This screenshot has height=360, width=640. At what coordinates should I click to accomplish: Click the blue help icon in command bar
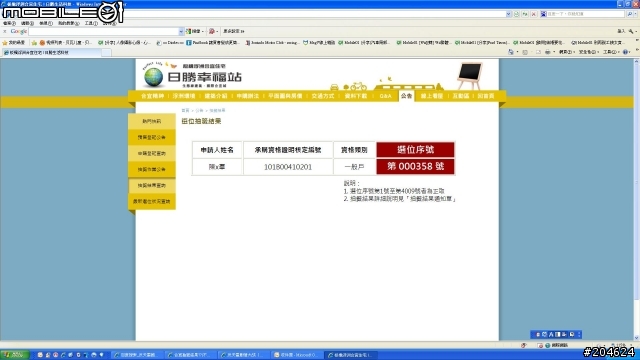tap(626, 52)
